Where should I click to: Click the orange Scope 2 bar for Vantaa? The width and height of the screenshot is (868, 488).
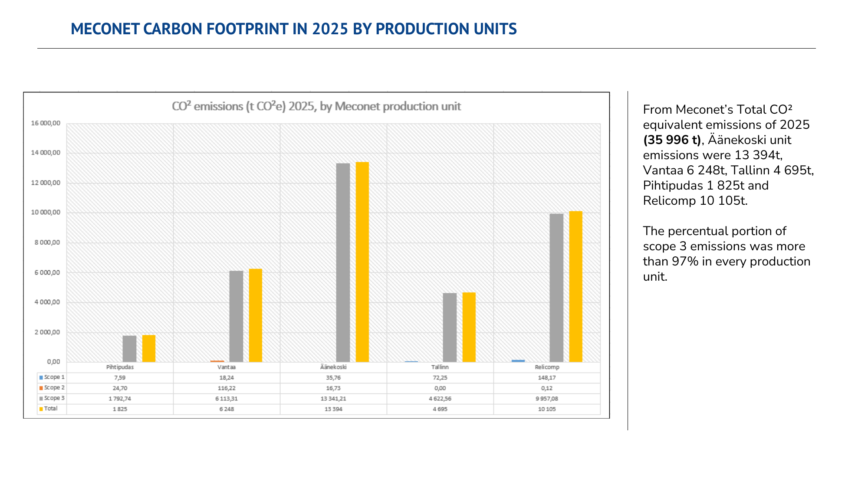(217, 361)
